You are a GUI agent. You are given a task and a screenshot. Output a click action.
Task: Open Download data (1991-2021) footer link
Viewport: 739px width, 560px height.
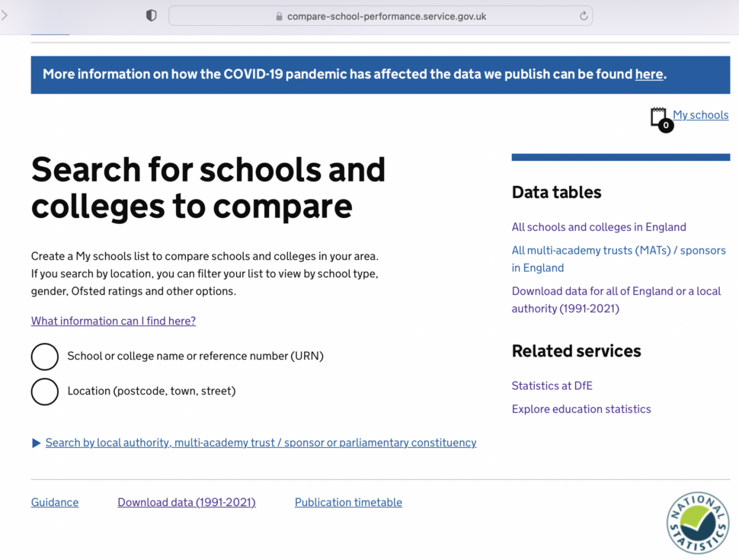[187, 503]
